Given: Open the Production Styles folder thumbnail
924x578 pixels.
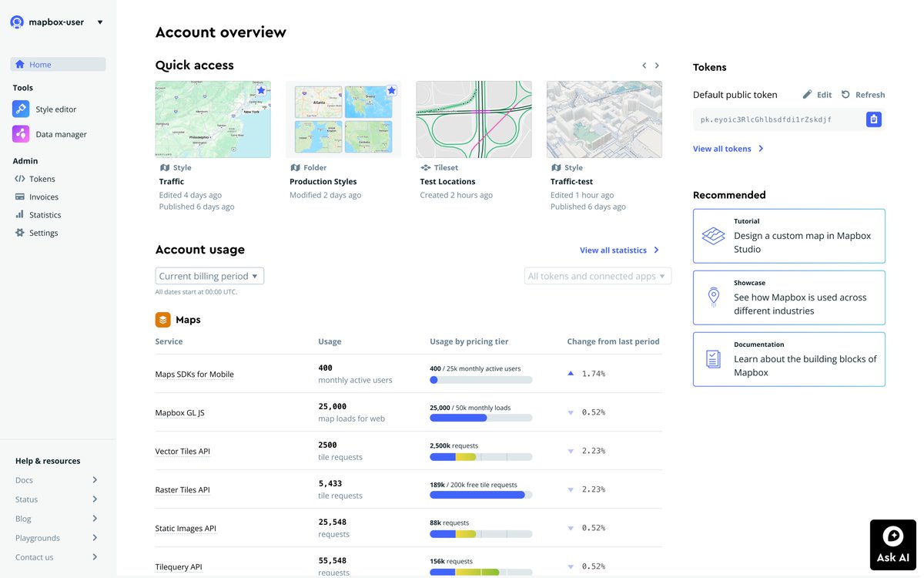Looking at the screenshot, I should pos(343,119).
